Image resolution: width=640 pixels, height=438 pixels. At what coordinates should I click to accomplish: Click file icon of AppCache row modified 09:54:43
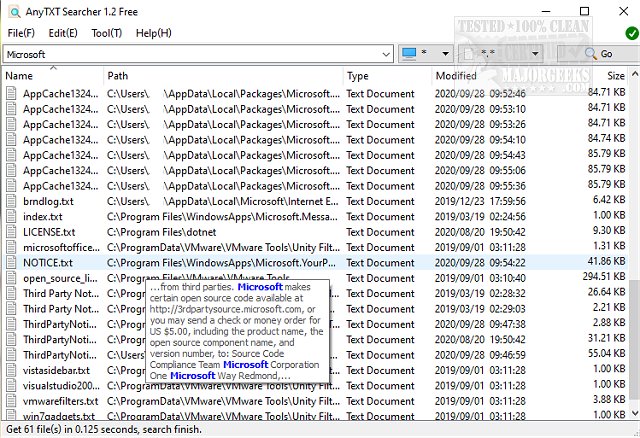[x=11, y=155]
